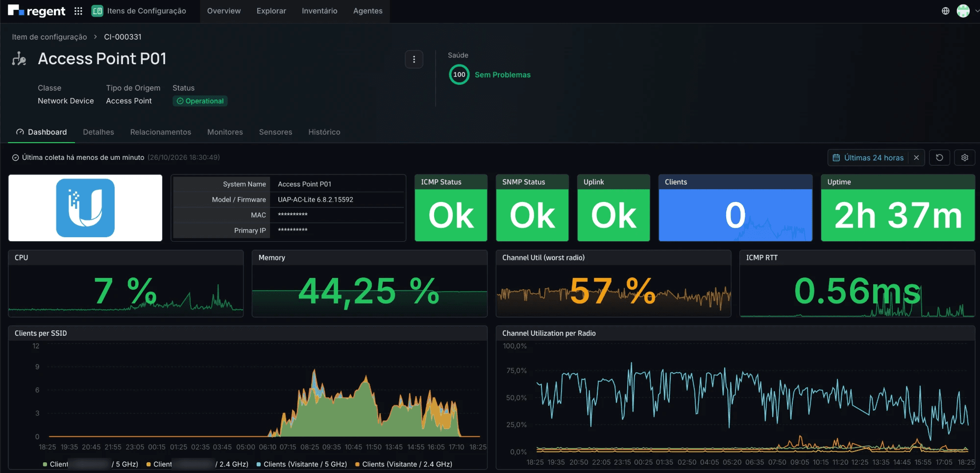Open dashboard settings gear
Screen dimensions: 980x473
pyautogui.click(x=964, y=158)
